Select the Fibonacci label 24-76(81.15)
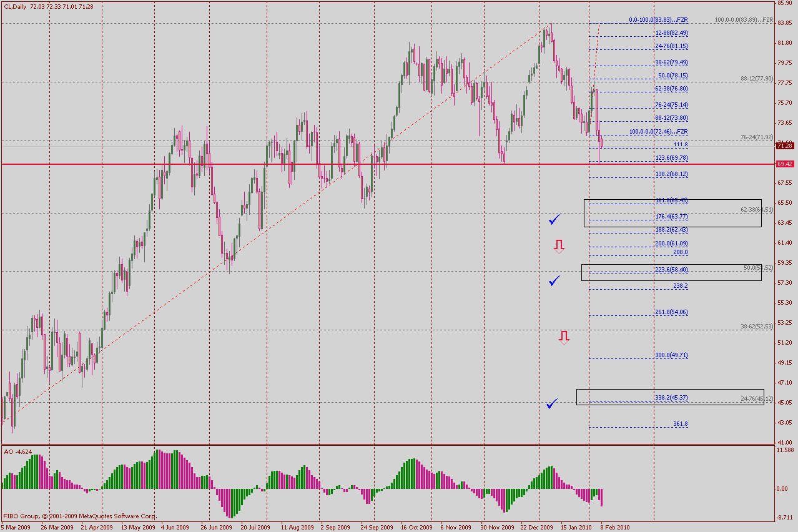This screenshot has width=798, height=532. point(671,46)
